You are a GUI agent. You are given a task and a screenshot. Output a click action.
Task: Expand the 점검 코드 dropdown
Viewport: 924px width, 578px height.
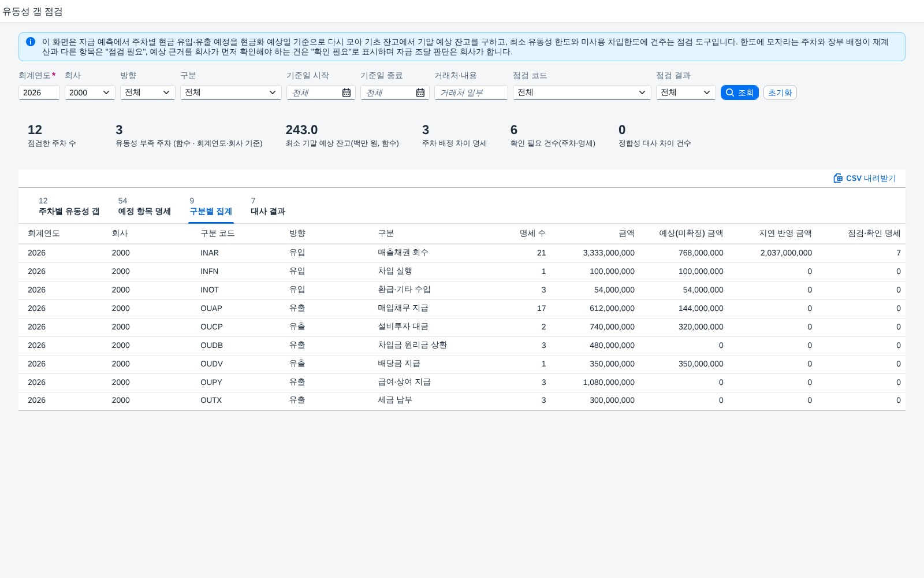pyautogui.click(x=582, y=92)
